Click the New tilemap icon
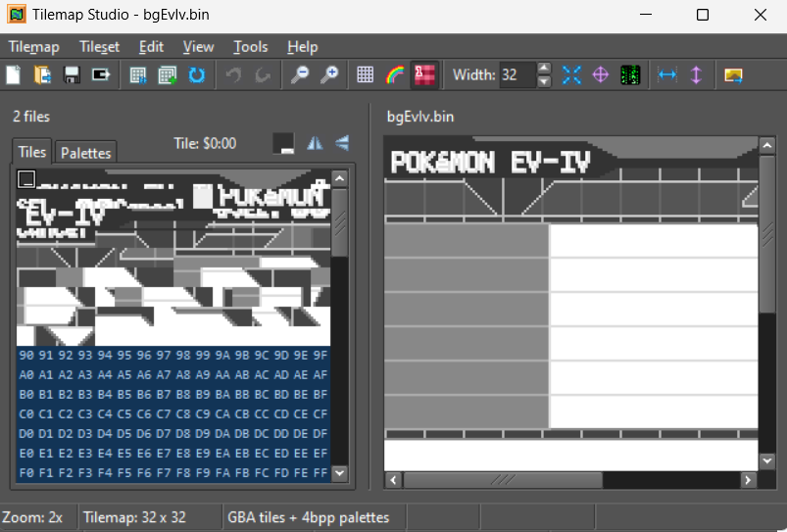Viewport: 787px width, 532px height. click(15, 74)
